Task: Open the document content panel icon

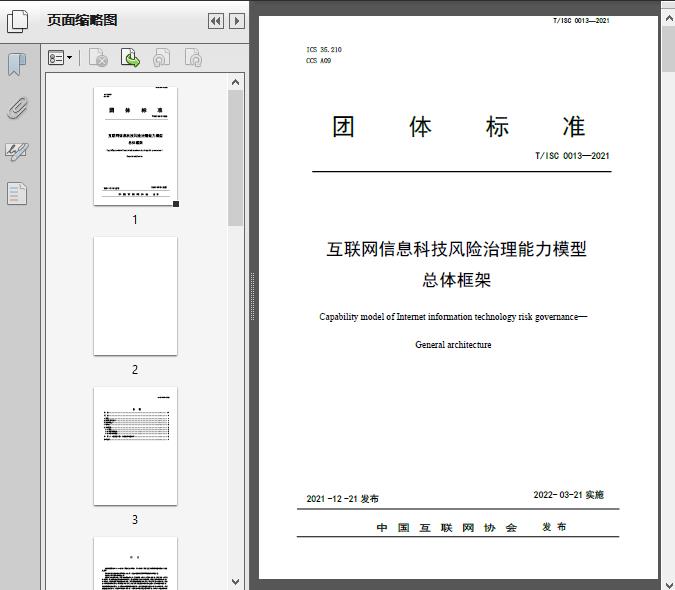Action: coord(17,193)
